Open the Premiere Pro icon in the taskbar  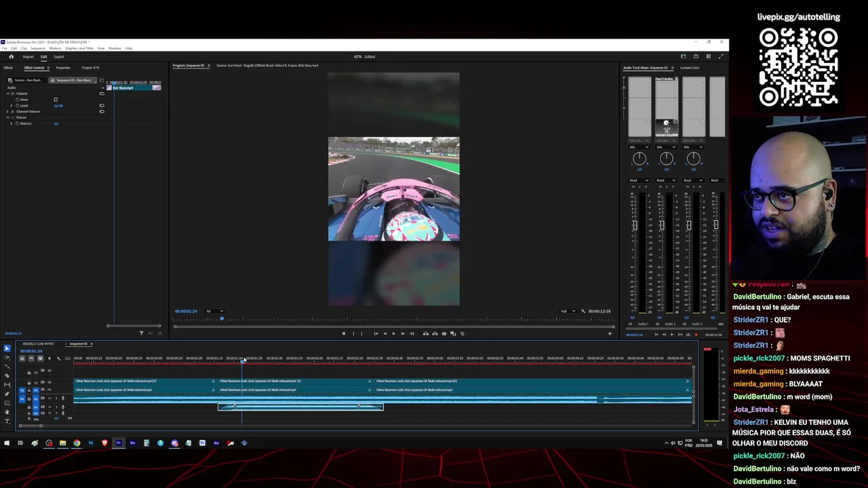(x=119, y=443)
